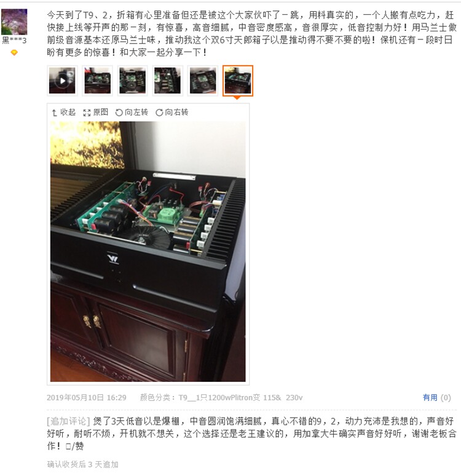The height and width of the screenshot is (476, 461).
Task: Click the reviewer's avatar picture
Action: 14,22
